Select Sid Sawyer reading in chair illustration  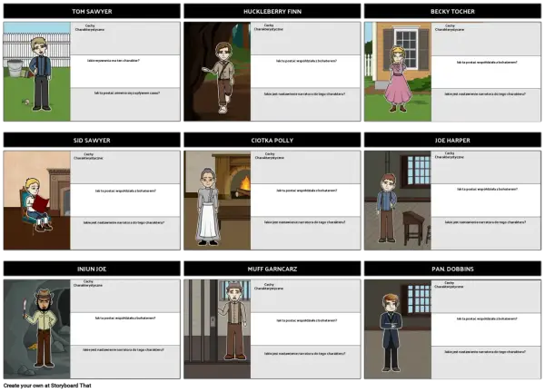pos(37,200)
